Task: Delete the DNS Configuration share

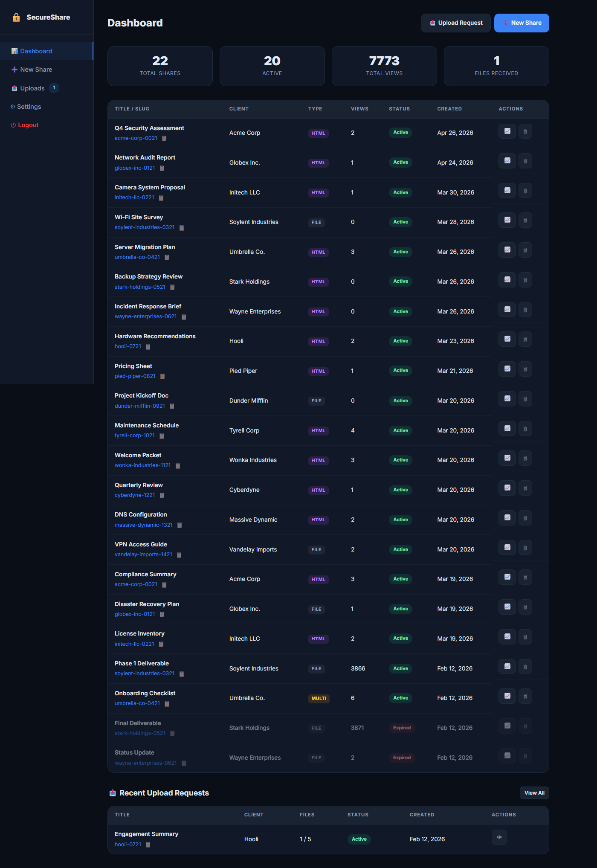Action: click(525, 518)
